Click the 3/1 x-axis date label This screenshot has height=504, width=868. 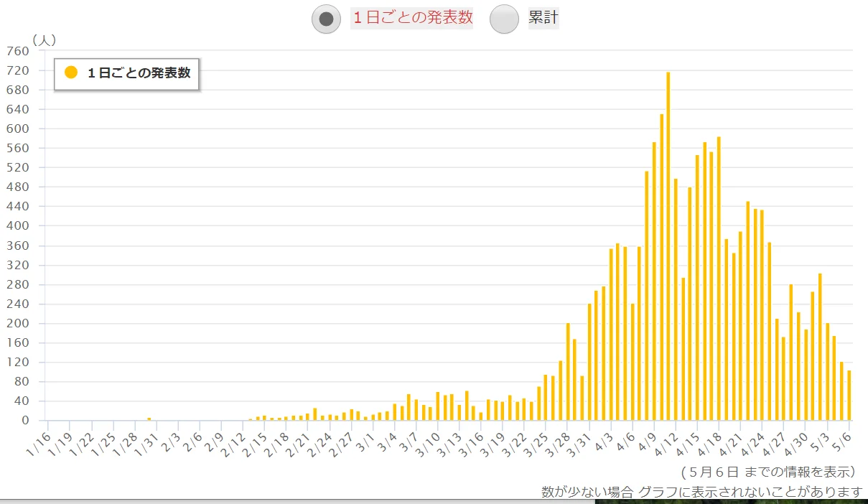click(x=365, y=437)
